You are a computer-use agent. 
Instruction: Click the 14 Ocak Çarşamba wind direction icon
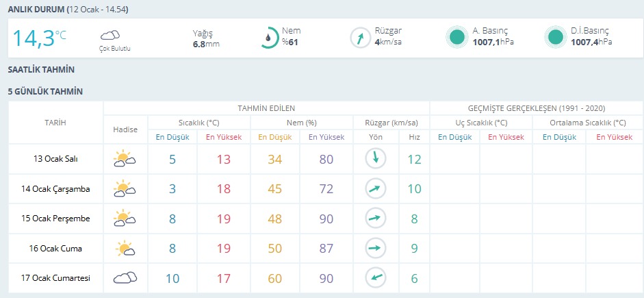point(376,188)
